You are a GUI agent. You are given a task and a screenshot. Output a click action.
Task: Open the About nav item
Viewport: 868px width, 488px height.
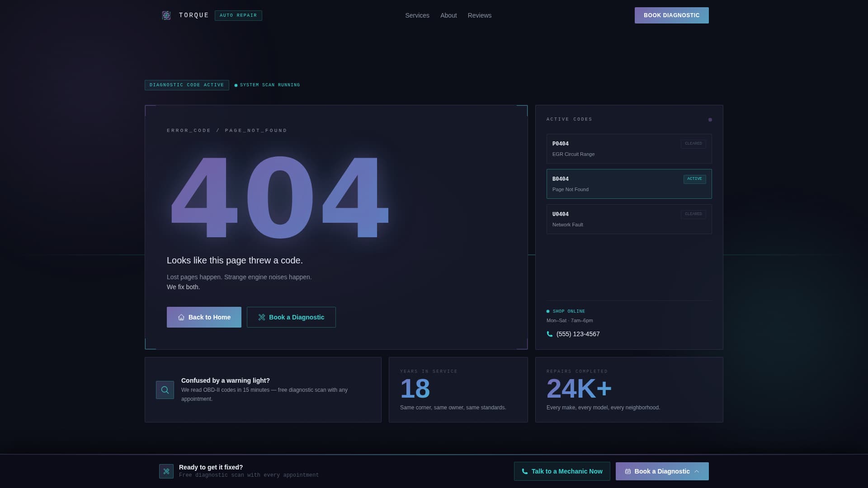(448, 15)
